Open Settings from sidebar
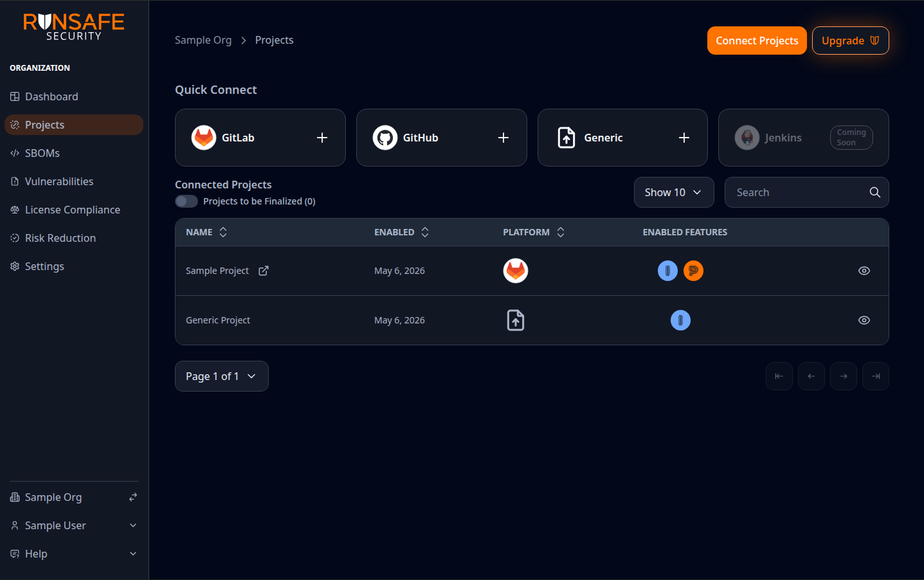The image size is (924, 580). 74,266
